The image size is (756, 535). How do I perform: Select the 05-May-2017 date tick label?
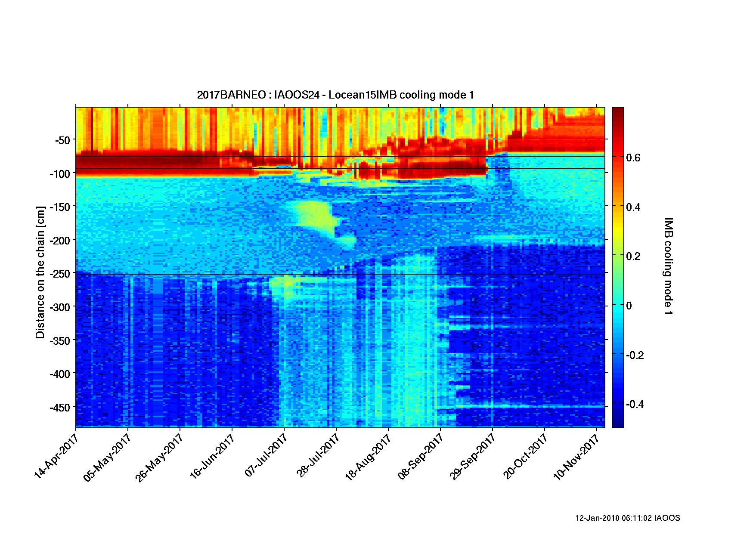point(108,457)
